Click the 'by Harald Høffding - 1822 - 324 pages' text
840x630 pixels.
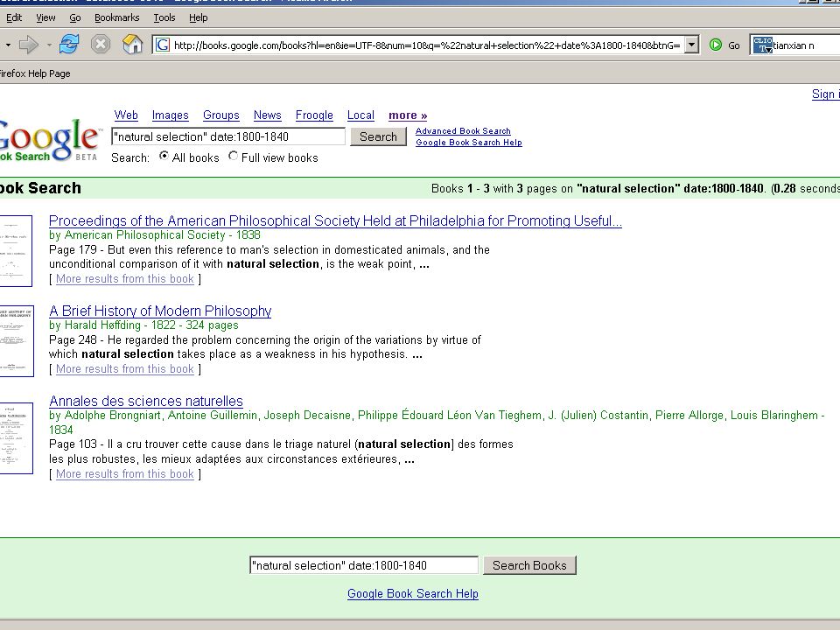(143, 325)
